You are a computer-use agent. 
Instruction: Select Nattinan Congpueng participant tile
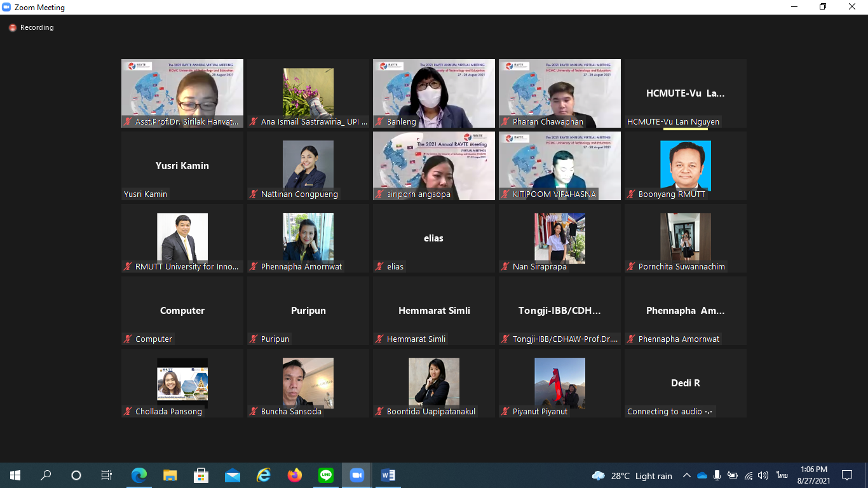(308, 166)
